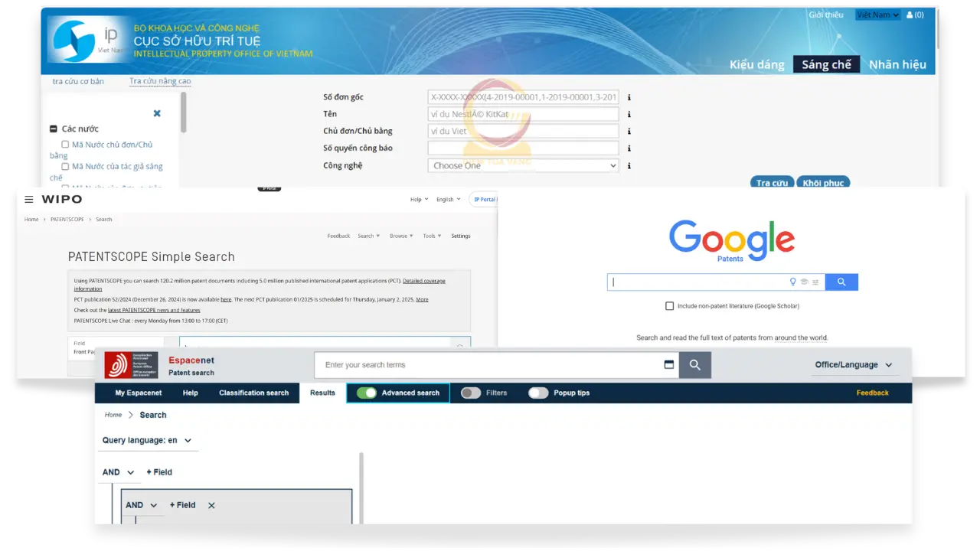Open the Công nghệ Choose One dropdown

(523, 165)
